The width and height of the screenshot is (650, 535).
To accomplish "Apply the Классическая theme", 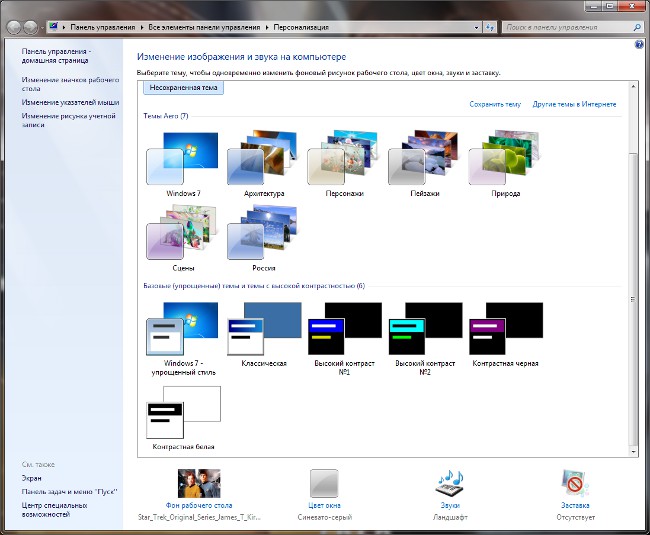I will pyautogui.click(x=264, y=335).
